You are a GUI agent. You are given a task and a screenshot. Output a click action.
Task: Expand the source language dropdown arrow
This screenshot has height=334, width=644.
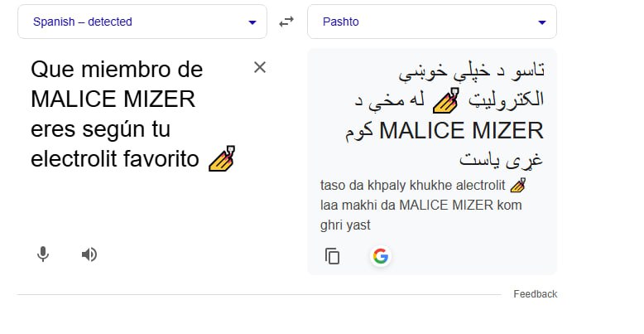252,22
